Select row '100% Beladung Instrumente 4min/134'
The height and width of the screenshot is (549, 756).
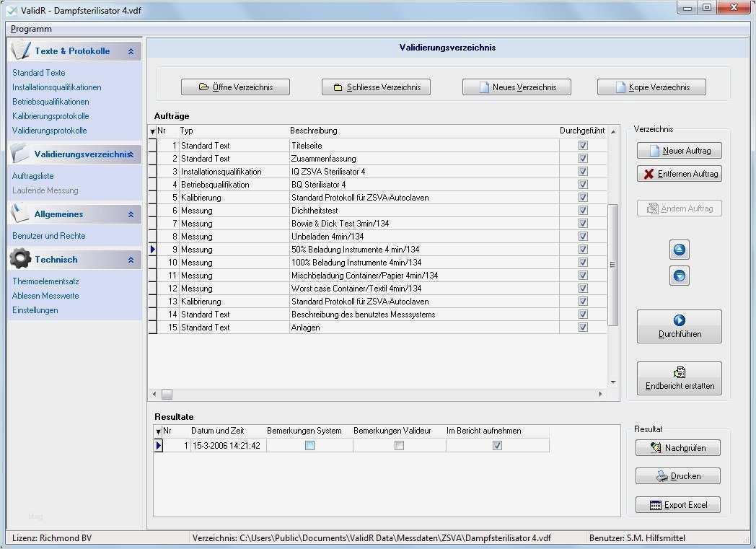377,262
